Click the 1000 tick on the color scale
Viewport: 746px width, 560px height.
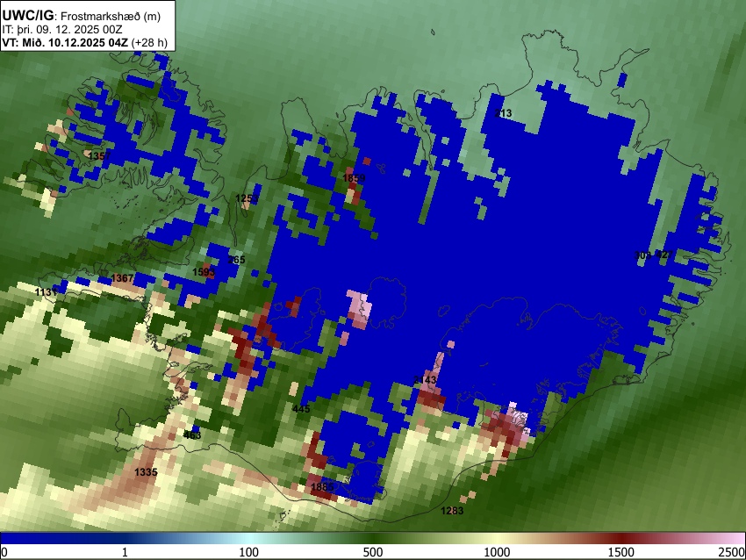497,552
